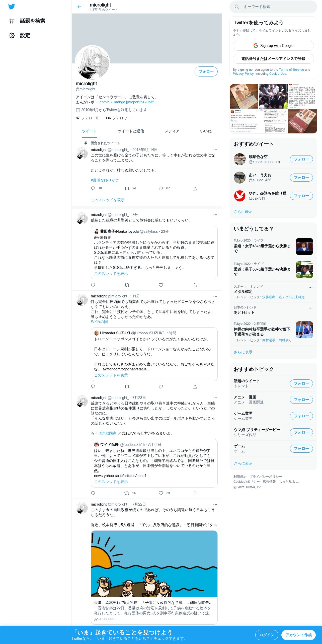Click the back arrow next to microlight
This screenshot has height=644, width=322.
[x=79, y=7]
